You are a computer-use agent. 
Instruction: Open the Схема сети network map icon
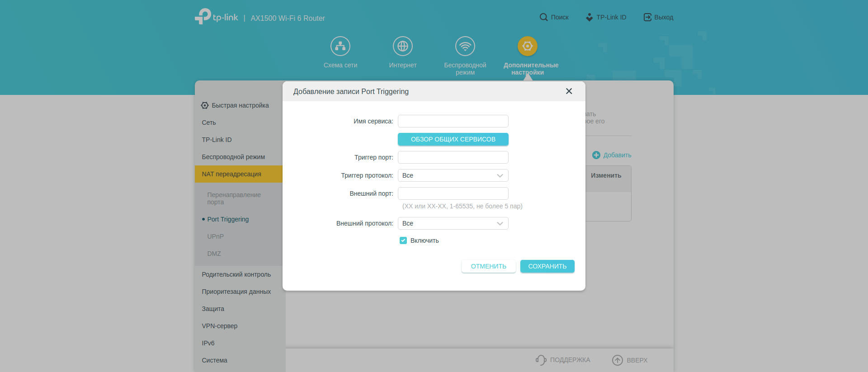[x=340, y=46]
